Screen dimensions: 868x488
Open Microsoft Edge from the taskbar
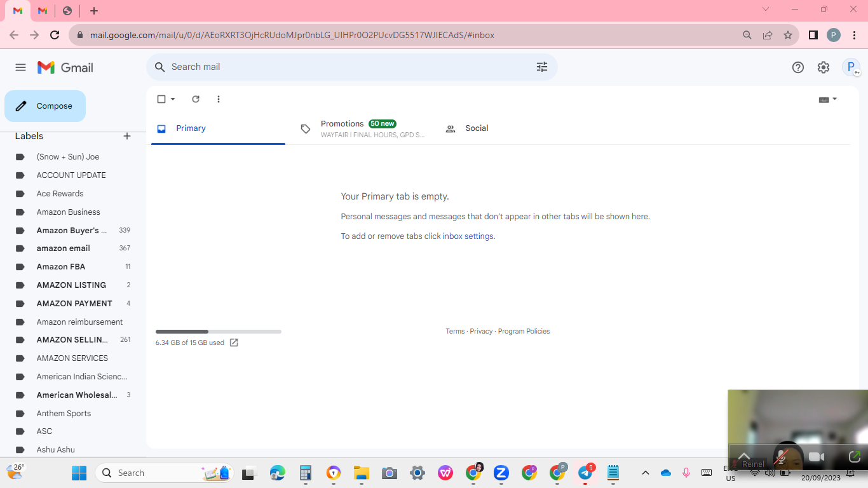[x=278, y=473]
